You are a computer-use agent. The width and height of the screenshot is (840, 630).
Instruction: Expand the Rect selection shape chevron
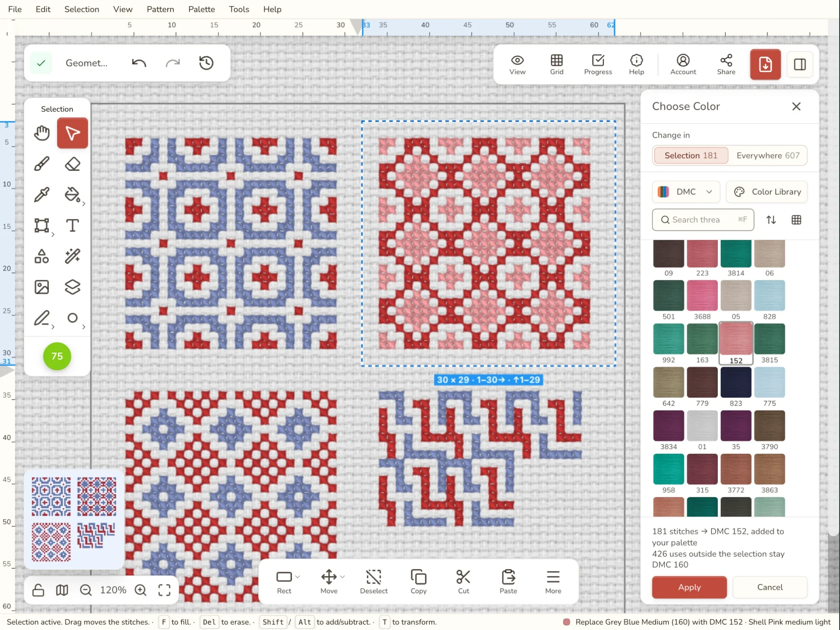298,577
